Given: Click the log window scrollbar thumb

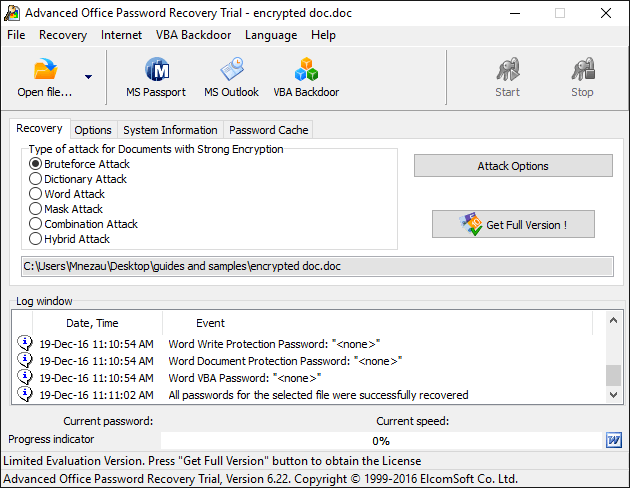Looking at the screenshot, I should point(613,375).
